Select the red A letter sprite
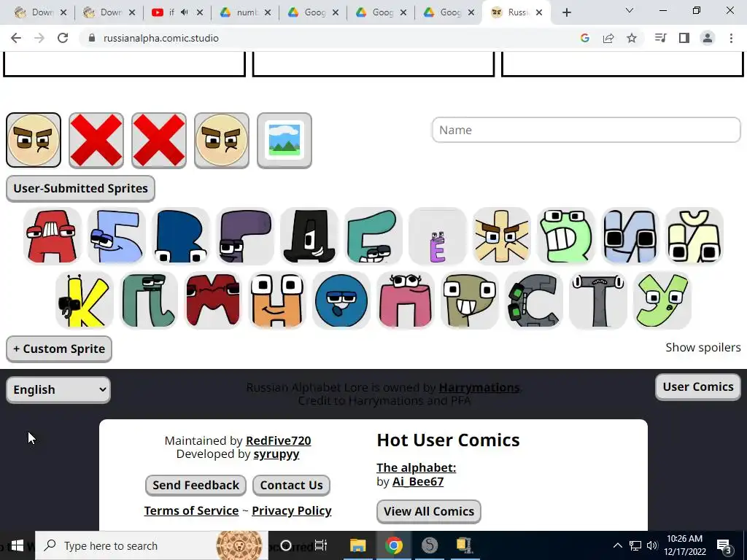This screenshot has width=747, height=560. pyautogui.click(x=52, y=236)
